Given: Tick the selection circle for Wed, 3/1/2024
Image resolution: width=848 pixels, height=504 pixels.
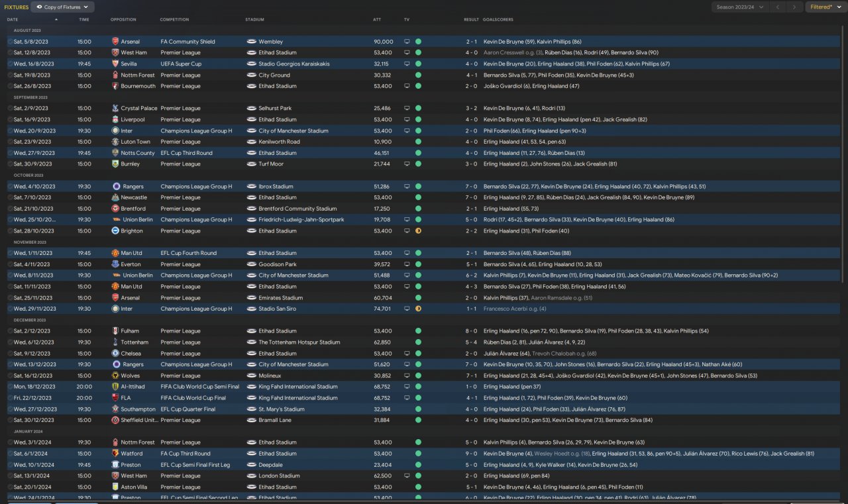Looking at the screenshot, I should pos(10,442).
